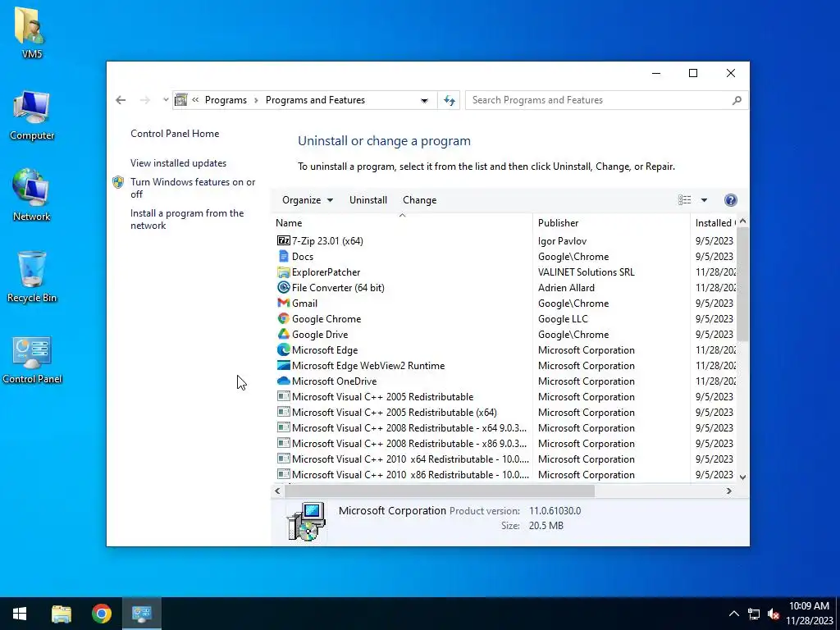840x630 pixels.
Task: Click publisher Adrien Allard cell
Action: tap(566, 288)
